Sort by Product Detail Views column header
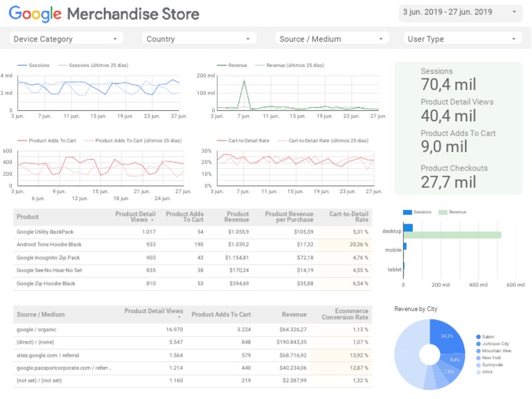 [x=136, y=217]
